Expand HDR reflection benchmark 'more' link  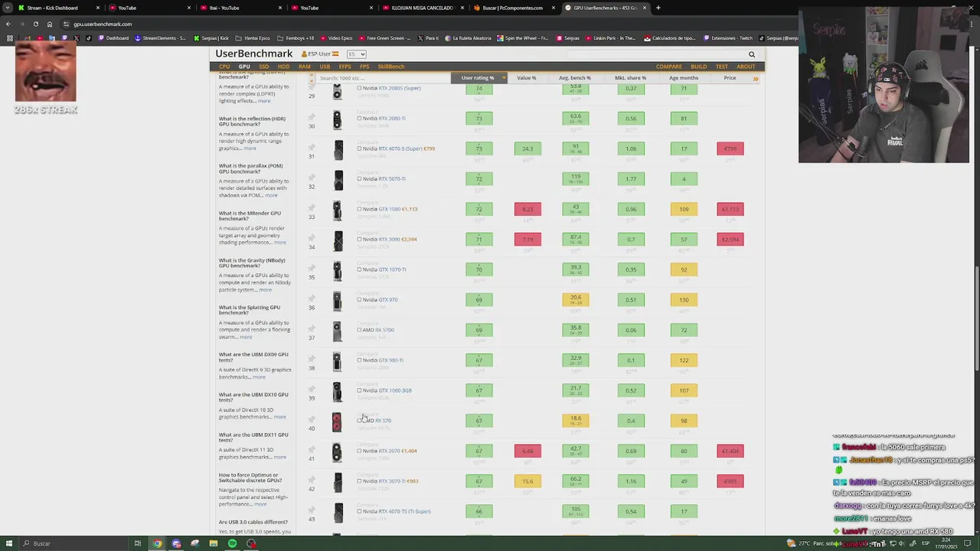[250, 148]
